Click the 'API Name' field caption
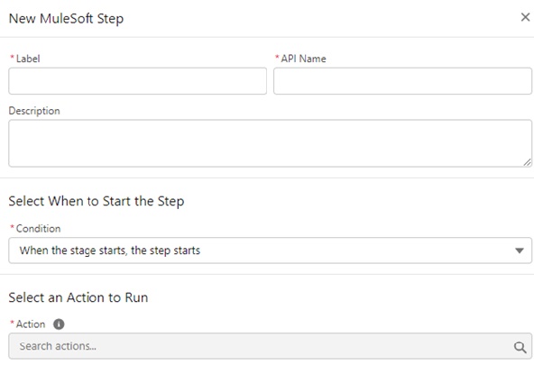Image resolution: width=534 pixels, height=392 pixels. (x=303, y=59)
